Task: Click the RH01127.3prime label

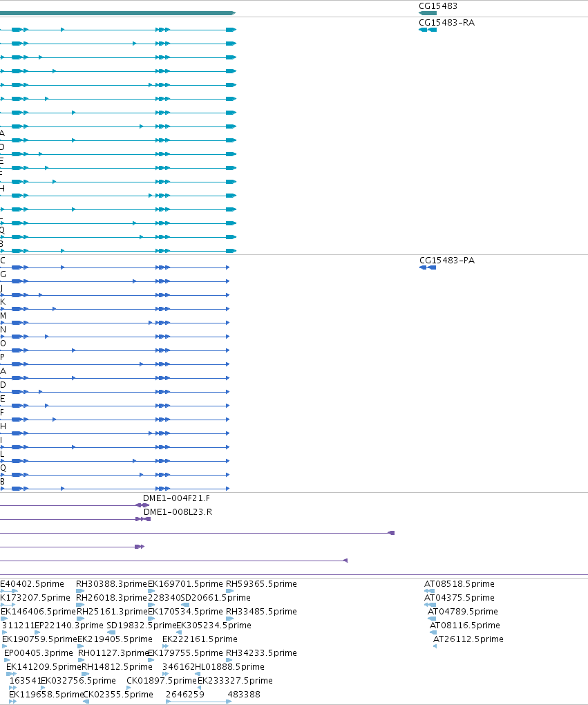Action: 113,653
